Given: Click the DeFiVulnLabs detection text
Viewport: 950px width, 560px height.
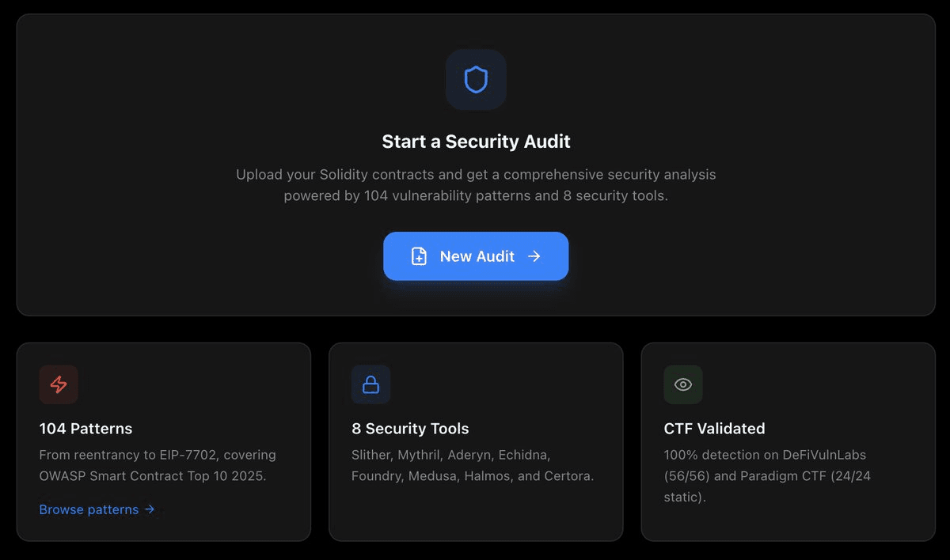Looking at the screenshot, I should click(x=765, y=455).
